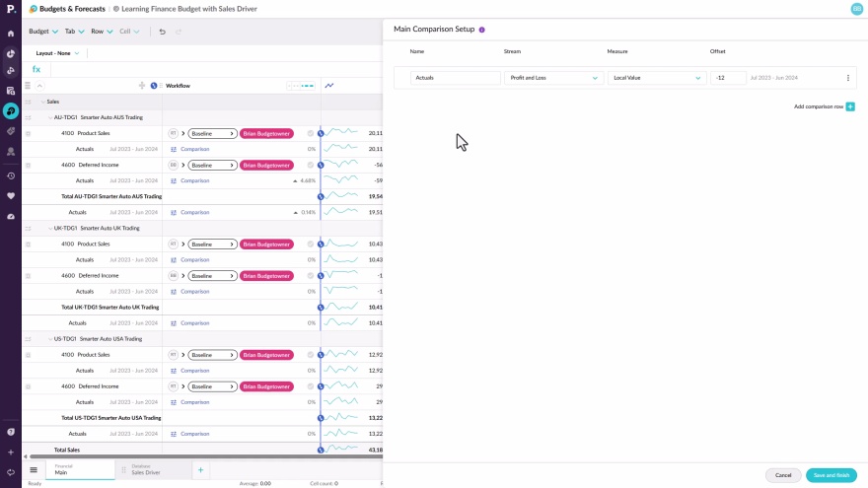Open the Baseline dropdown for AUS 4100 Product Sales
The height and width of the screenshot is (488, 868).
[213, 133]
